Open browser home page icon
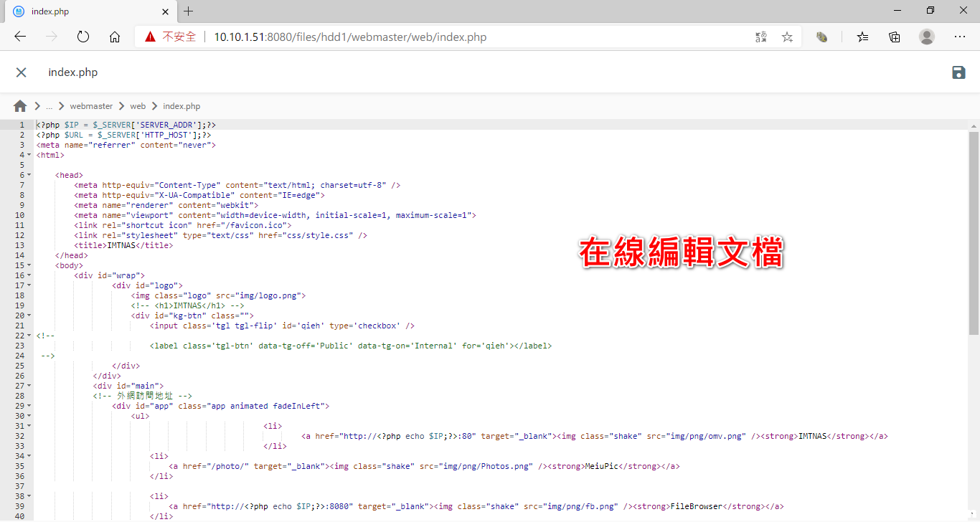The width and height of the screenshot is (980, 522). click(x=115, y=37)
